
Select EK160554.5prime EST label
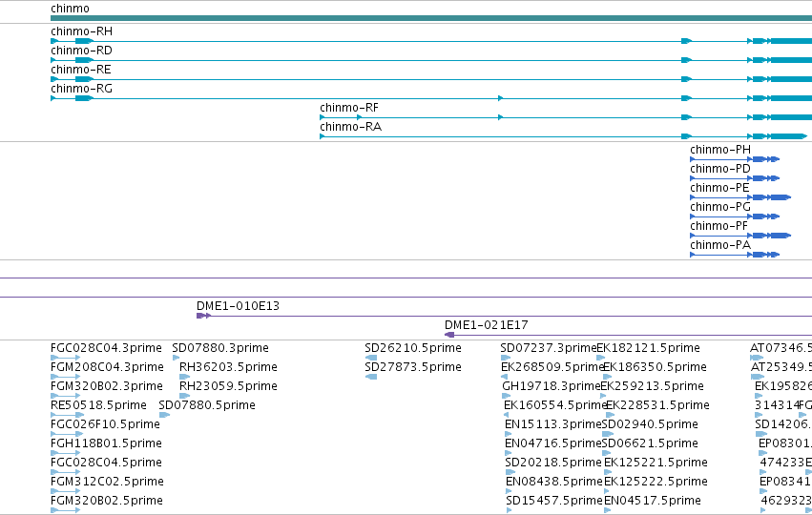click(x=555, y=405)
